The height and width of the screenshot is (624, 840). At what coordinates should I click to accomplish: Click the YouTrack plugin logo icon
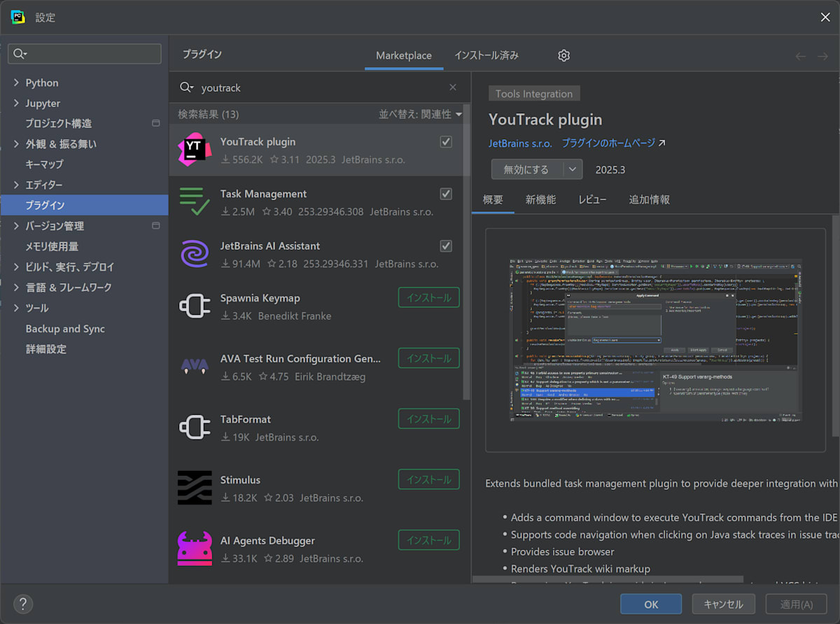pos(194,150)
